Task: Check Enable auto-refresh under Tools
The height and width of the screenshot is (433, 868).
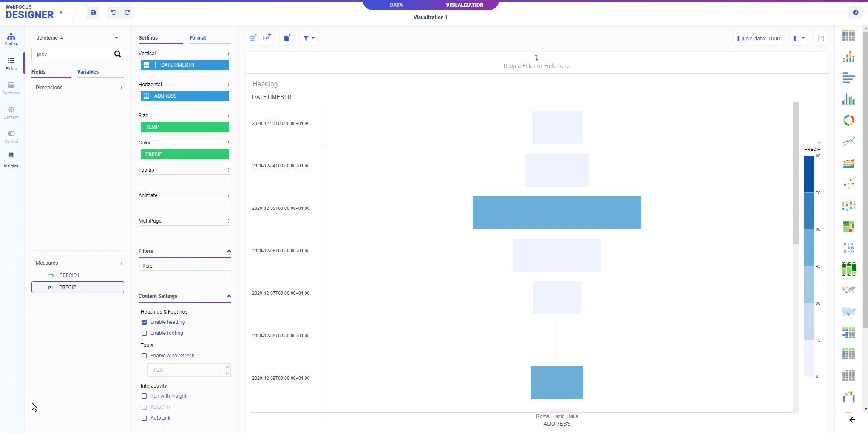Action: (x=144, y=356)
